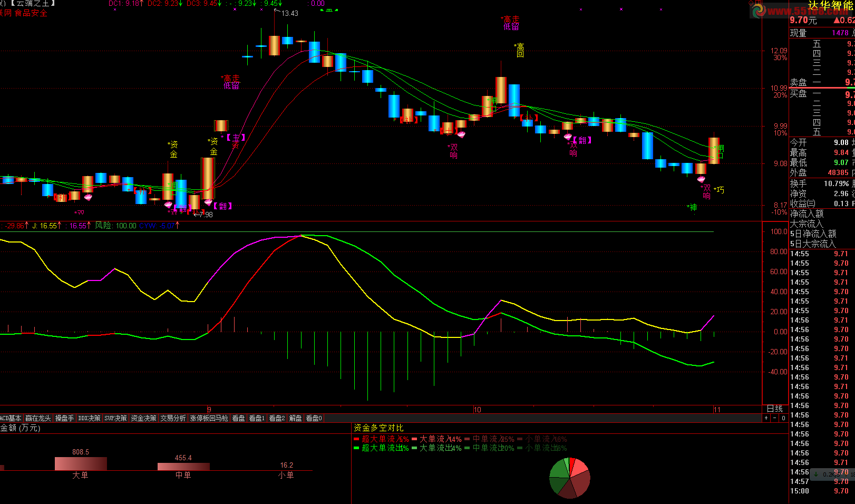Screen dimensions: 855x504
Task: Open the 解盘 tab
Action: point(296,418)
